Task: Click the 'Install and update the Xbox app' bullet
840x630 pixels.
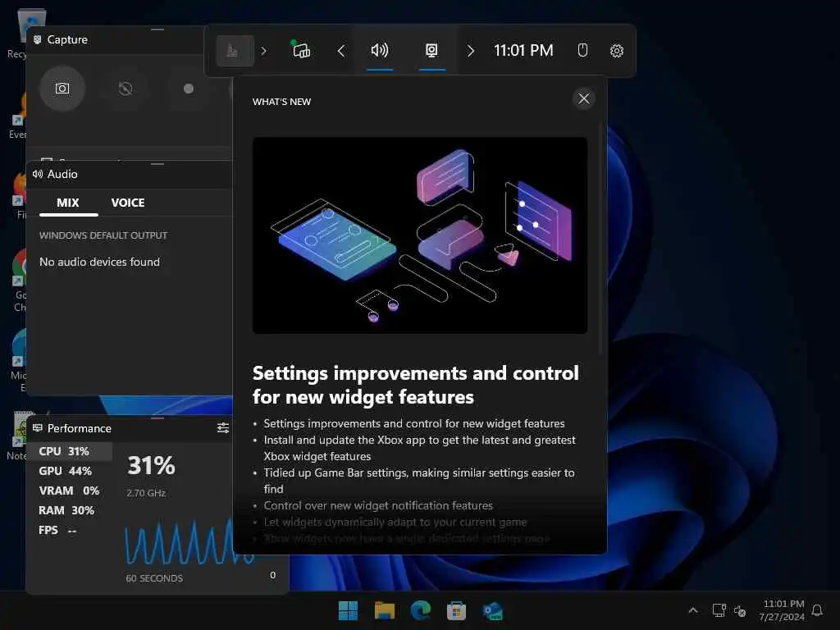Action: click(x=419, y=448)
